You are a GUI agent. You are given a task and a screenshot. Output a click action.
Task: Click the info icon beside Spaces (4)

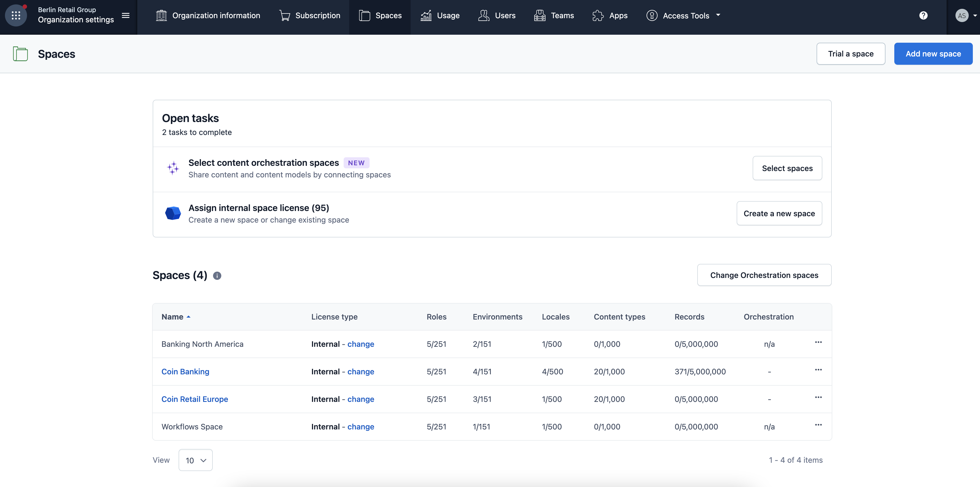[x=217, y=276]
